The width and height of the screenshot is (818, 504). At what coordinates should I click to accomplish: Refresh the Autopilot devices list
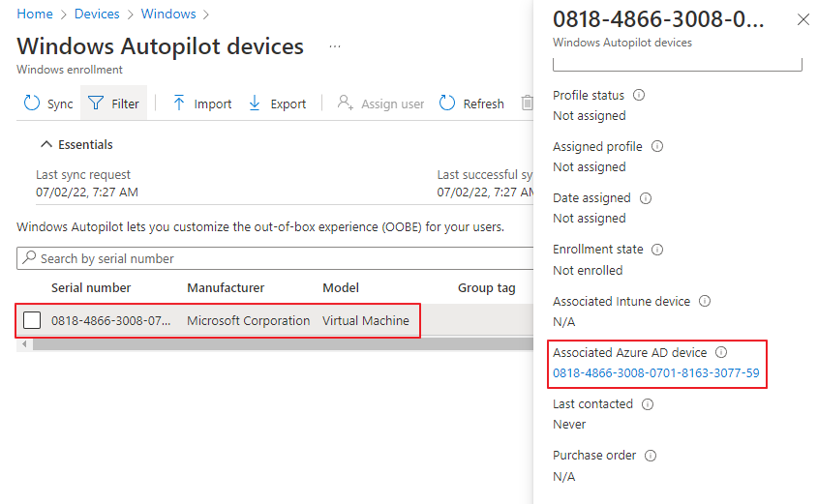pyautogui.click(x=471, y=104)
